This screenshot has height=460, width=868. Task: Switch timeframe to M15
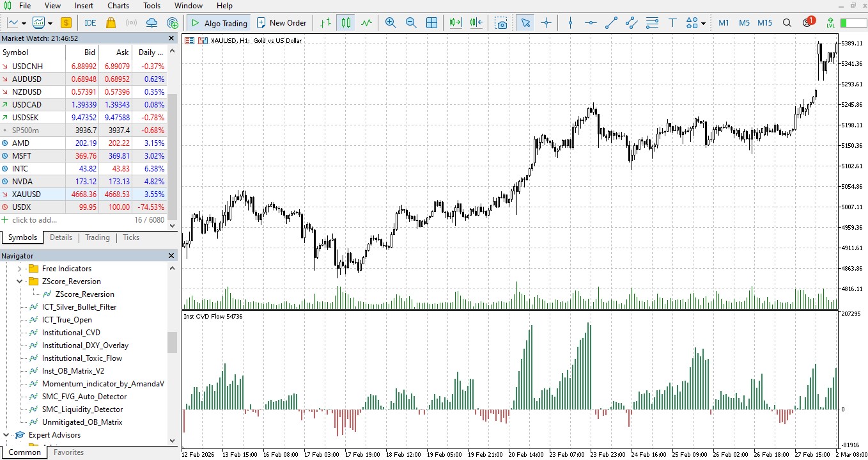764,22
